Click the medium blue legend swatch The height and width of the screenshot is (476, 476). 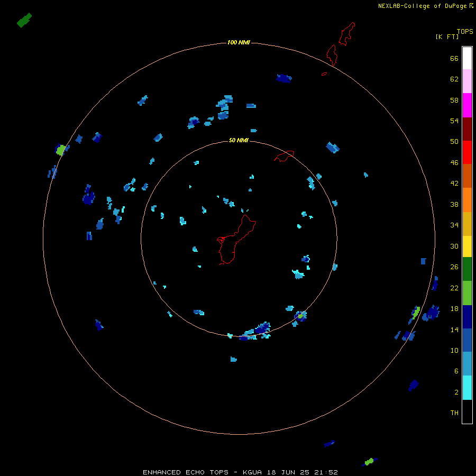[467, 340]
